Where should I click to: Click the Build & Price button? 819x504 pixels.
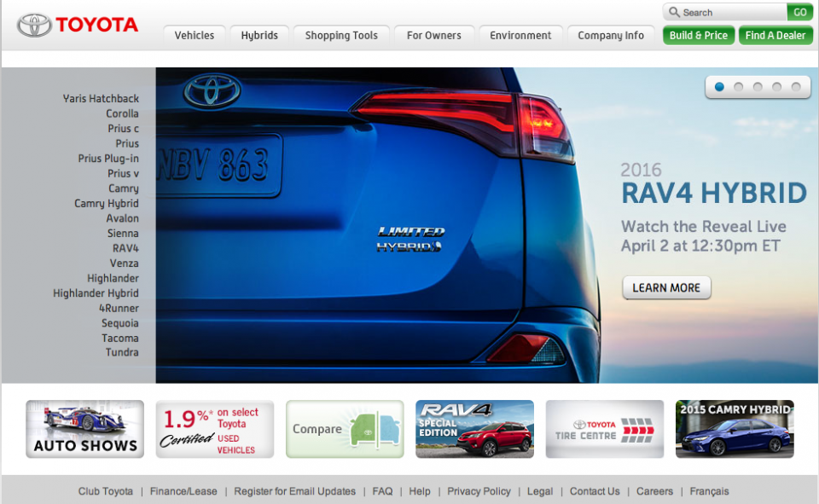(x=699, y=36)
